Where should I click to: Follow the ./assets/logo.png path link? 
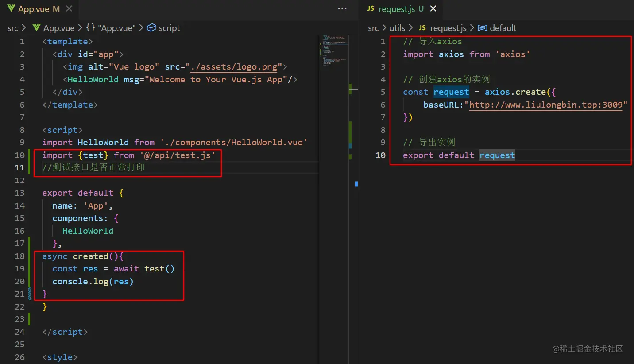click(234, 67)
